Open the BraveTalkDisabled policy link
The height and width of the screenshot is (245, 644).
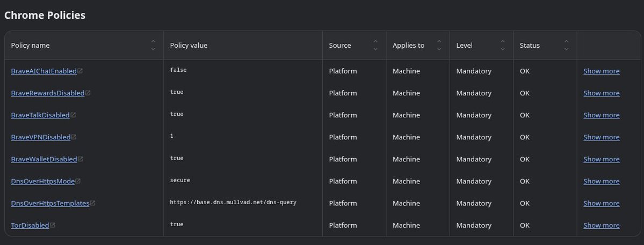tap(40, 115)
